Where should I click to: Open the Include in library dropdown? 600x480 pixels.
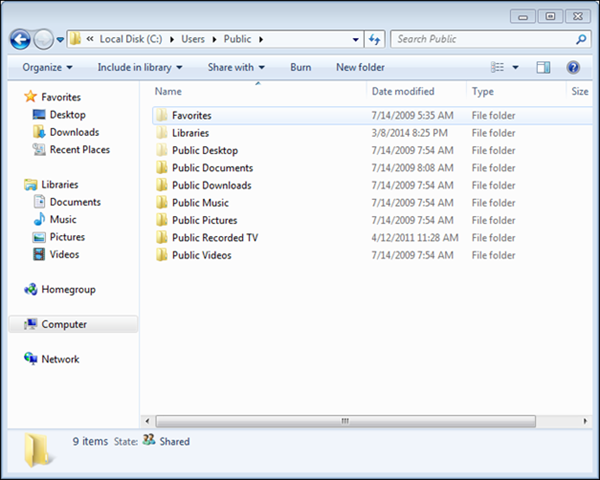[x=140, y=67]
